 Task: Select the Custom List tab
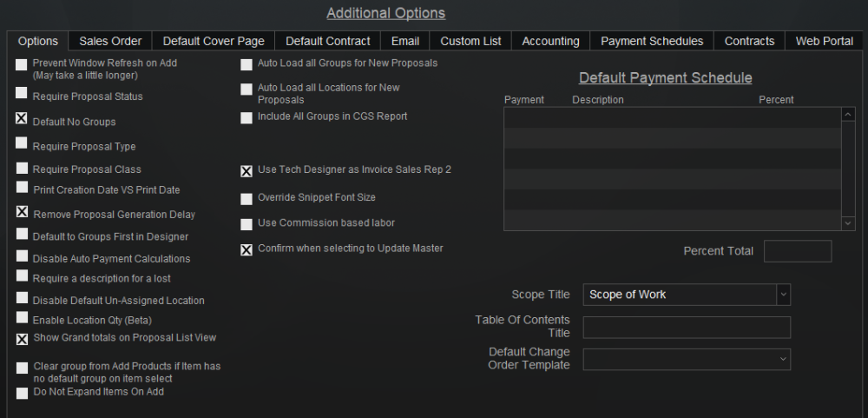pos(470,41)
